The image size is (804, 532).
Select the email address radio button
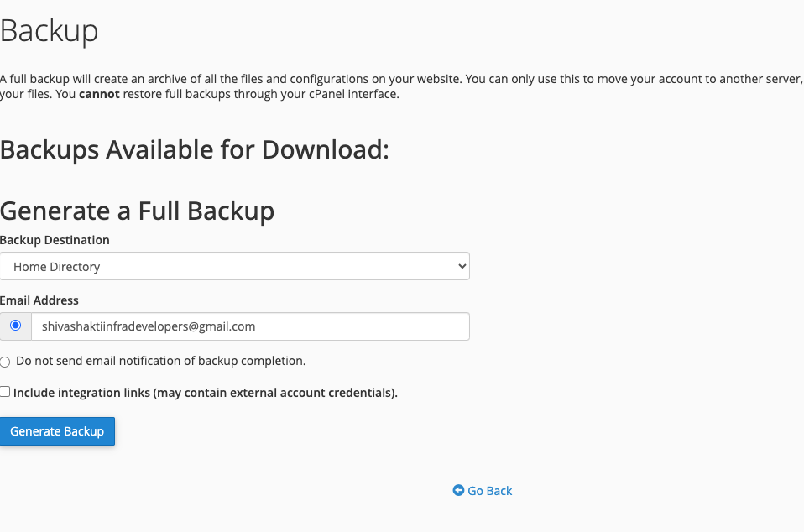(15, 326)
